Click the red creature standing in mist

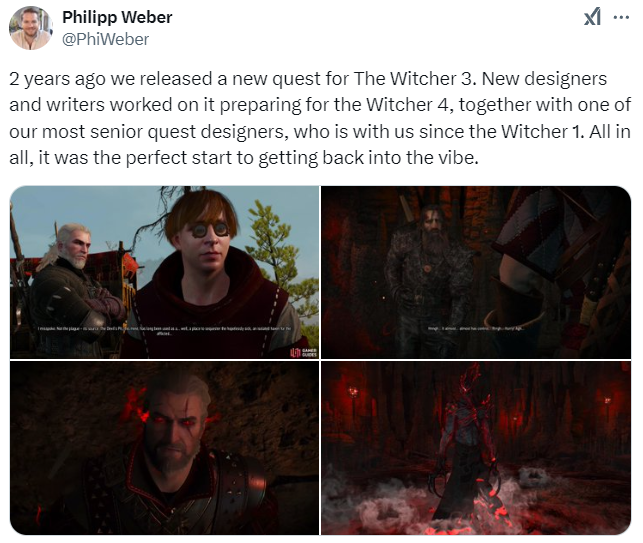click(467, 443)
